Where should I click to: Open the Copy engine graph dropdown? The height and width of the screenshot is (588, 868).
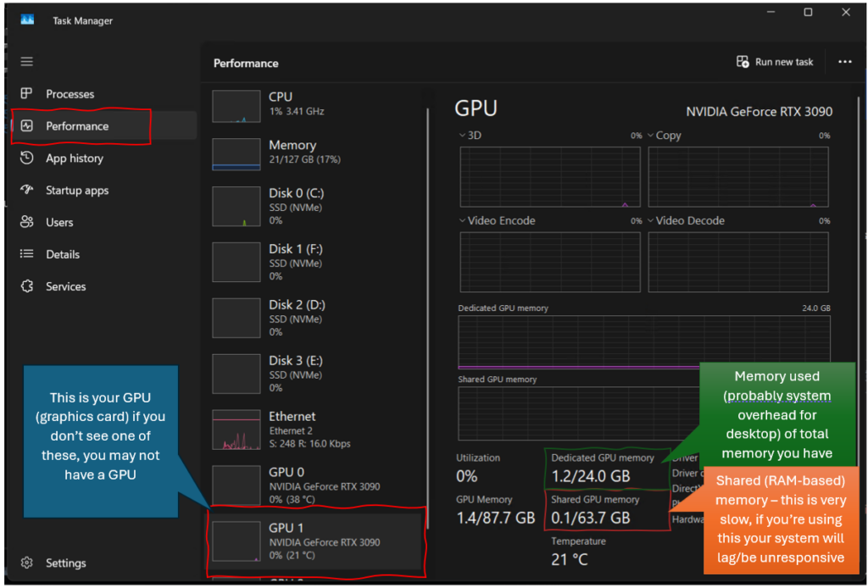click(x=650, y=135)
